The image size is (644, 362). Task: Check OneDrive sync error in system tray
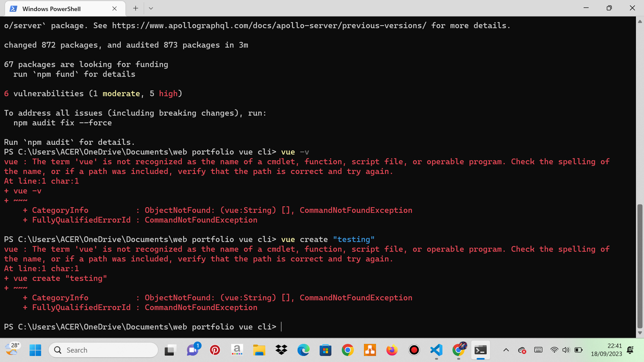[x=522, y=350]
